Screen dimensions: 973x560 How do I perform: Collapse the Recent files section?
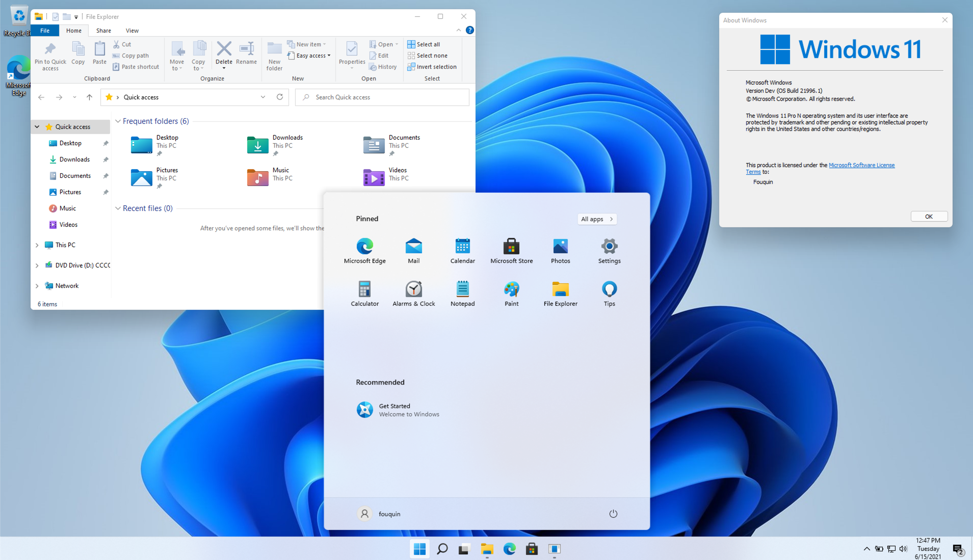(118, 208)
